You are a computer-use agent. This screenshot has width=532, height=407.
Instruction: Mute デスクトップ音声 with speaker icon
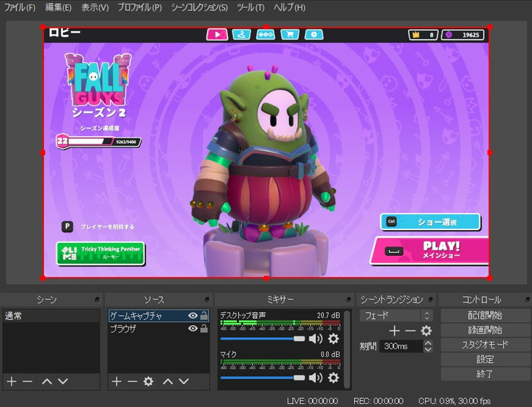tap(315, 339)
